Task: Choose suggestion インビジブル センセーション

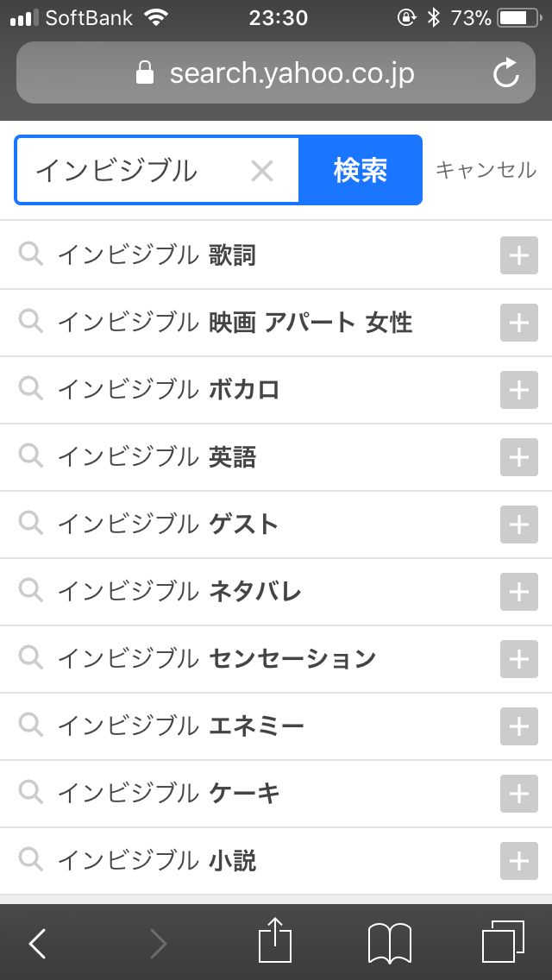Action: pos(216,659)
